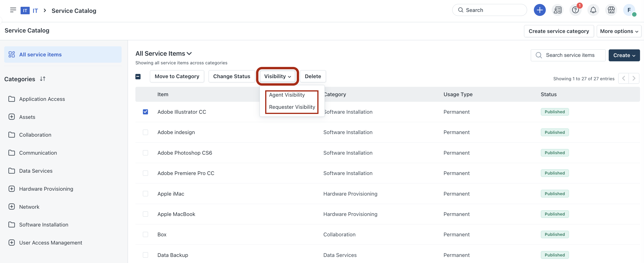This screenshot has height=263, width=644.
Task: Open the help icon with notification badge
Action: [575, 10]
